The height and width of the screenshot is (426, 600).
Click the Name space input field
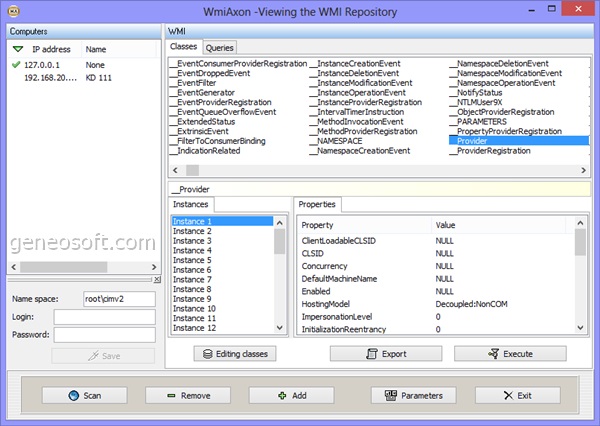[119, 299]
